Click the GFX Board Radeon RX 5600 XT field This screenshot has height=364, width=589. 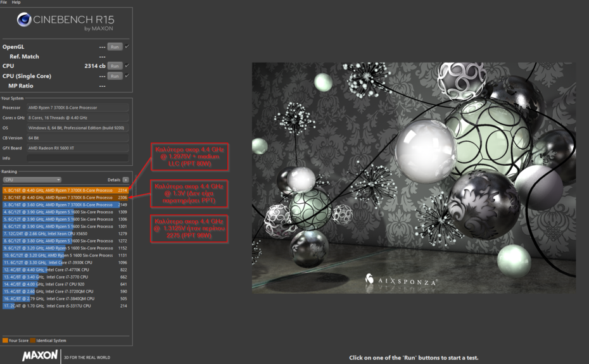click(x=78, y=148)
